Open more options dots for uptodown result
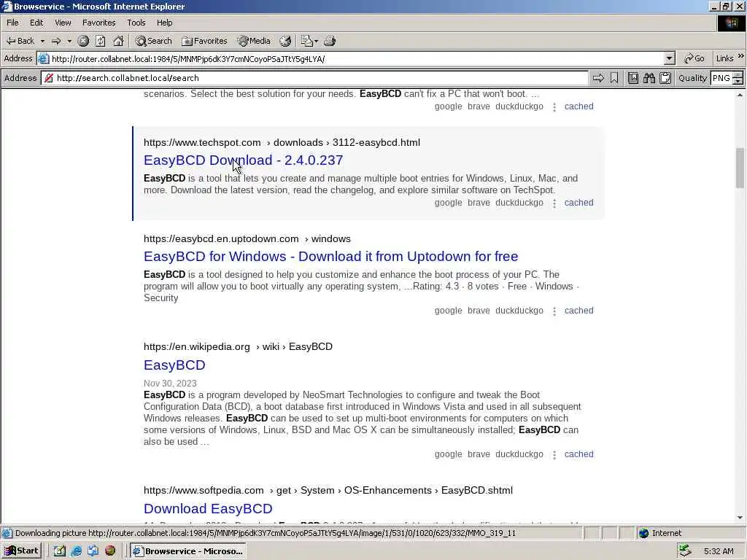The height and width of the screenshot is (560, 747). 554,311
